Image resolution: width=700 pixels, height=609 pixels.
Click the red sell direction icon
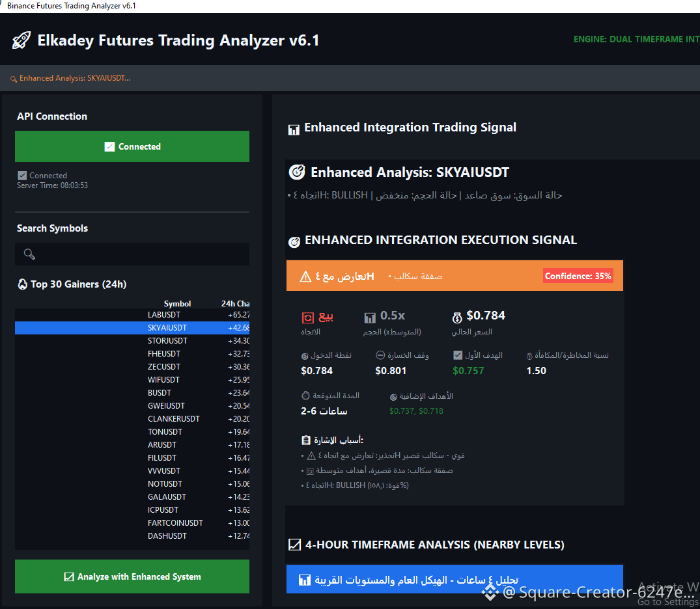tap(308, 318)
